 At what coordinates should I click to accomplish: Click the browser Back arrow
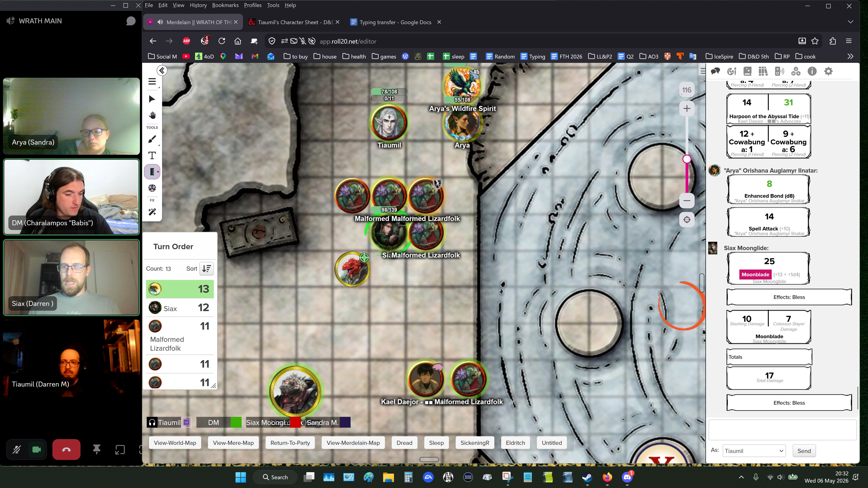153,41
